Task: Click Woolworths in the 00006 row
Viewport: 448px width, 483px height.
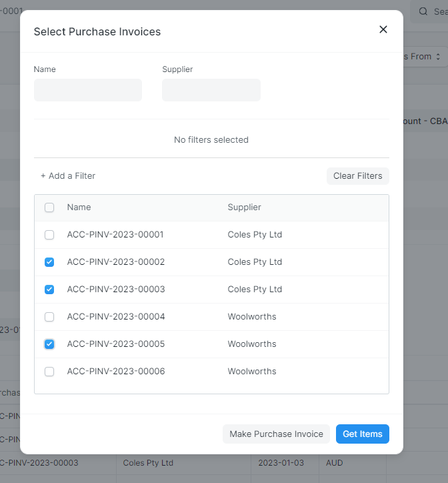Action: click(252, 372)
